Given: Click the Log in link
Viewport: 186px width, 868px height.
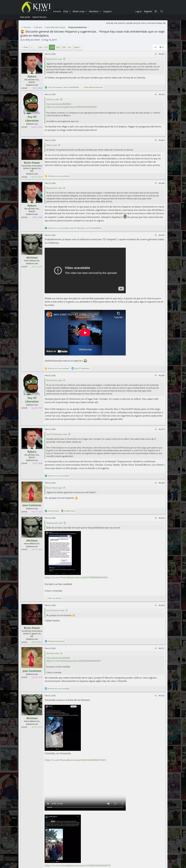Looking at the screenshot, I should [138, 11].
